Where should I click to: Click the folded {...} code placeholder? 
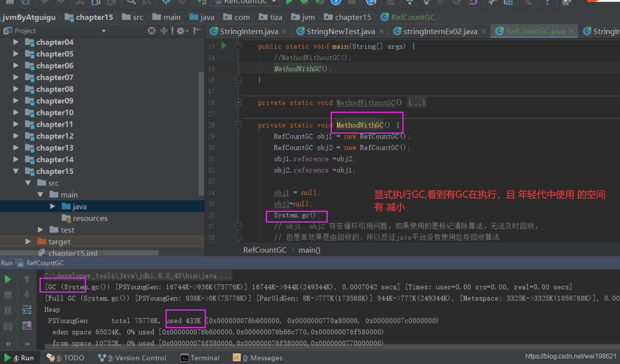(x=417, y=103)
